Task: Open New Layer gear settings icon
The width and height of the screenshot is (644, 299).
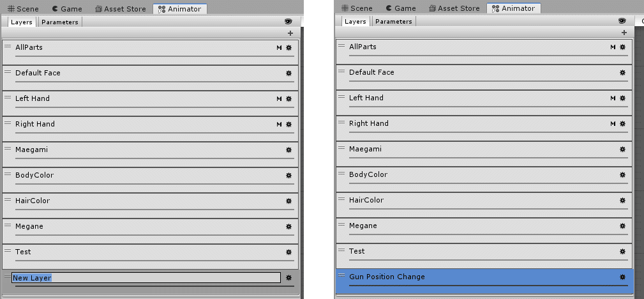Action: tap(288, 278)
